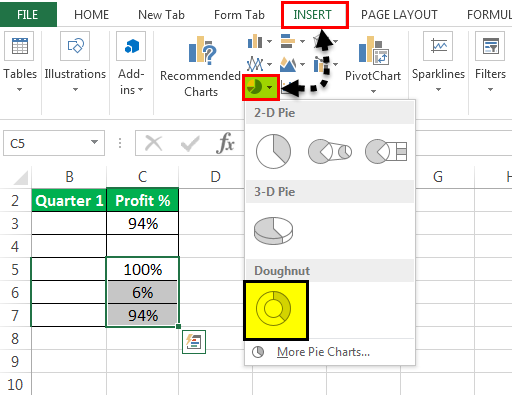
Task: Click the Select All corner triangle
Action: pyautogui.click(x=21, y=178)
